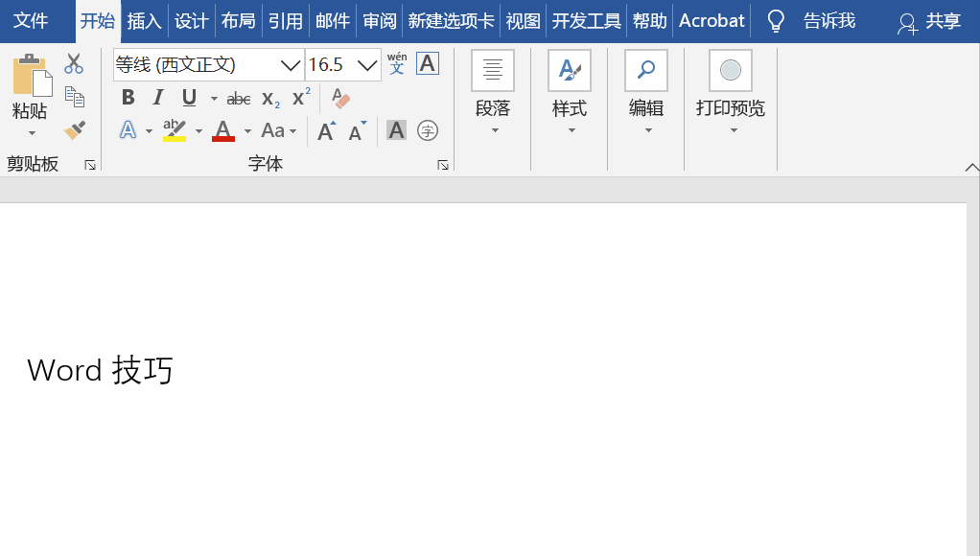Open the font size dropdown
980x556 pixels.
tap(367, 65)
